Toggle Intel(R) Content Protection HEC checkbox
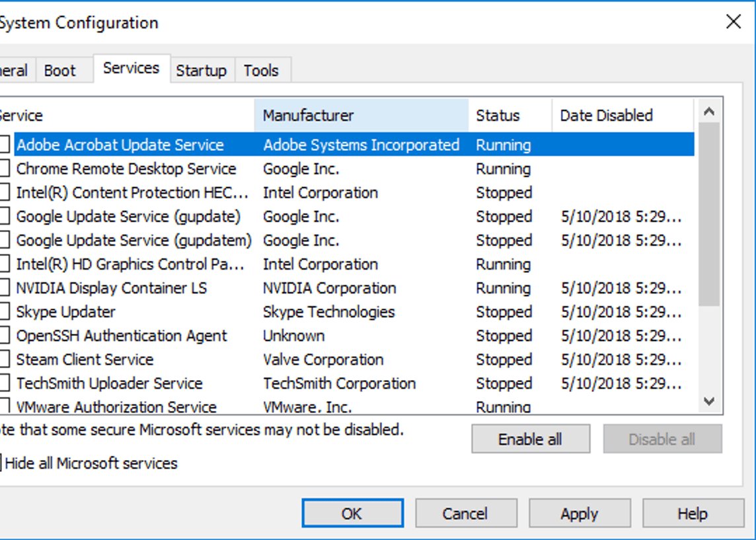 [x=4, y=192]
